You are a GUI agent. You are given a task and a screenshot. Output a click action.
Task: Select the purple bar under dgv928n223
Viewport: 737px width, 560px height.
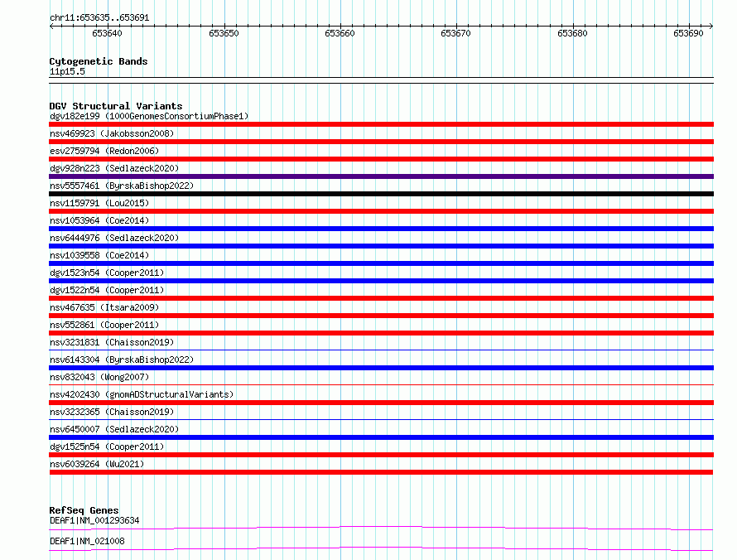[x=381, y=176]
